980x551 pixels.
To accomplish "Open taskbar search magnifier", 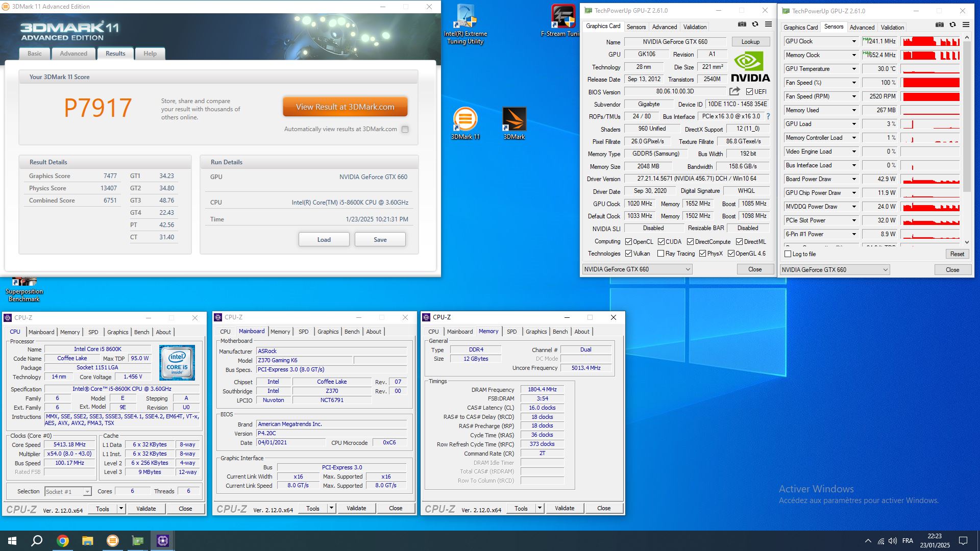I will pyautogui.click(x=37, y=541).
